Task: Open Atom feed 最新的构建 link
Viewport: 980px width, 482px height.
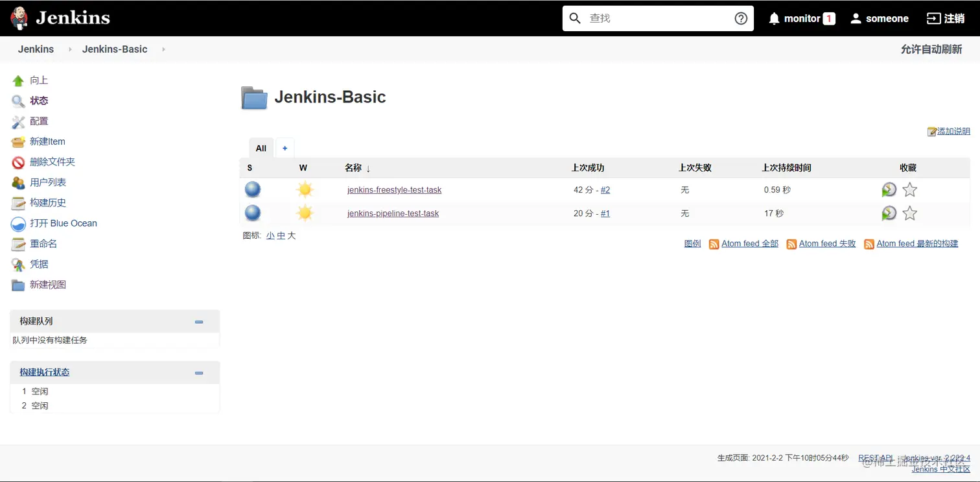Action: click(x=917, y=244)
